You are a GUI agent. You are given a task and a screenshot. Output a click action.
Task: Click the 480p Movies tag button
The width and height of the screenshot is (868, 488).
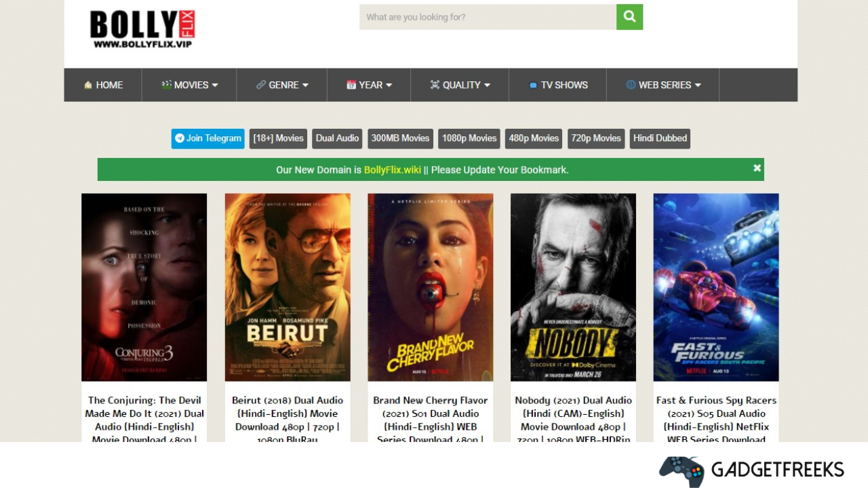click(x=534, y=138)
